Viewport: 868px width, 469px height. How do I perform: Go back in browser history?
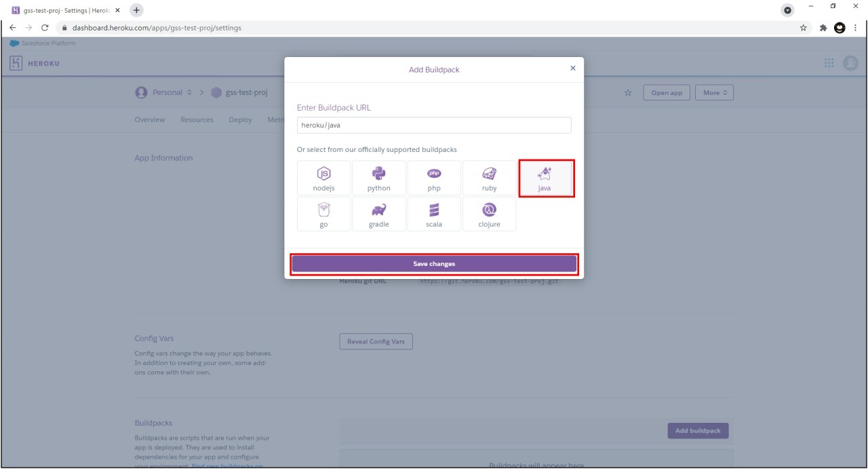(x=13, y=28)
